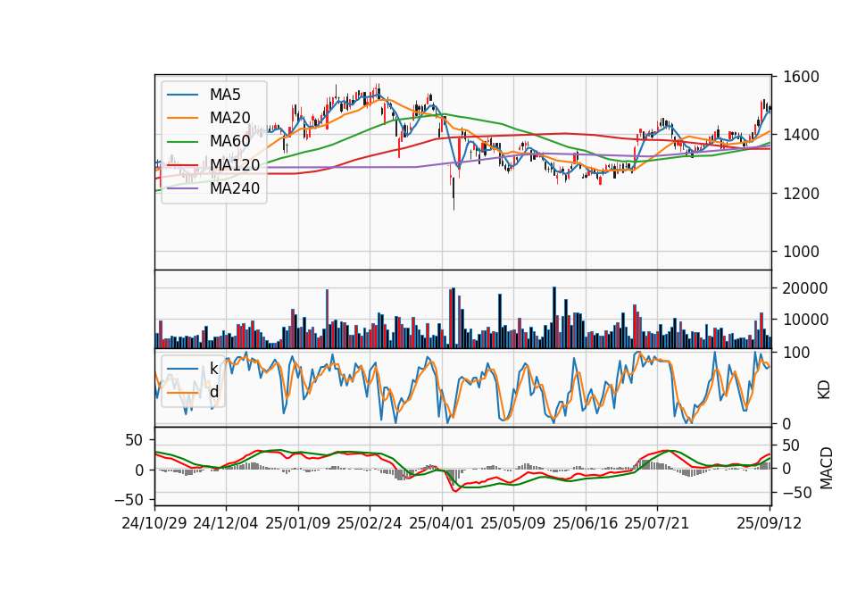Click the 20000 volume axis label
Viewport: 857px width, 616px height.
[x=804, y=288]
